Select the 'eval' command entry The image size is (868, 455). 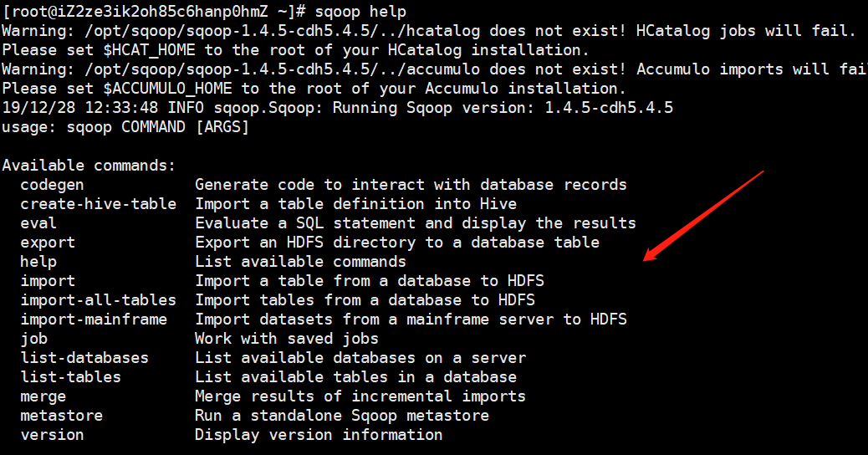coord(38,223)
